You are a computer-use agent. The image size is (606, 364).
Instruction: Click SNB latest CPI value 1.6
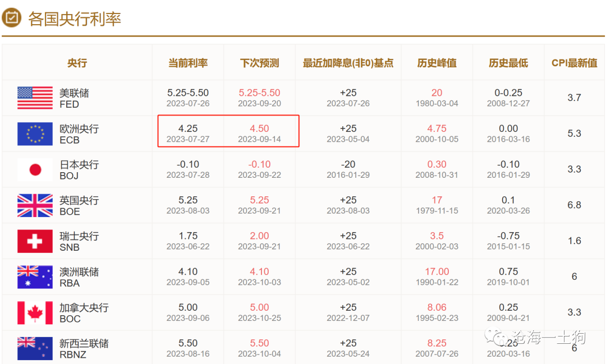[x=575, y=241]
